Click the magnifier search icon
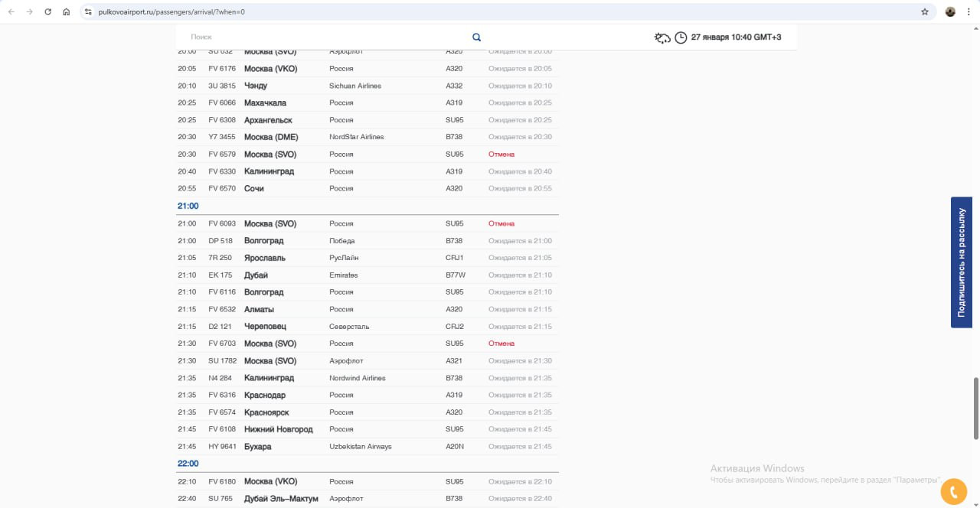The width and height of the screenshot is (980, 508). [x=476, y=37]
